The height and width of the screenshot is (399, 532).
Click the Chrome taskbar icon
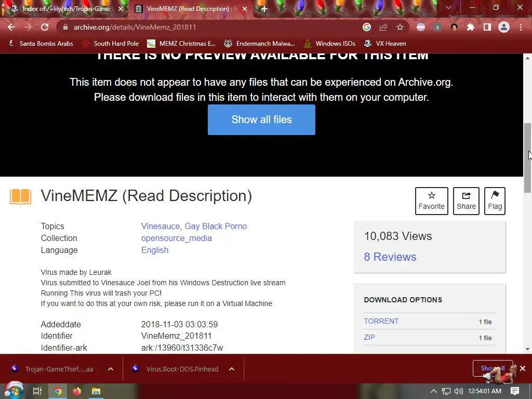(58, 391)
